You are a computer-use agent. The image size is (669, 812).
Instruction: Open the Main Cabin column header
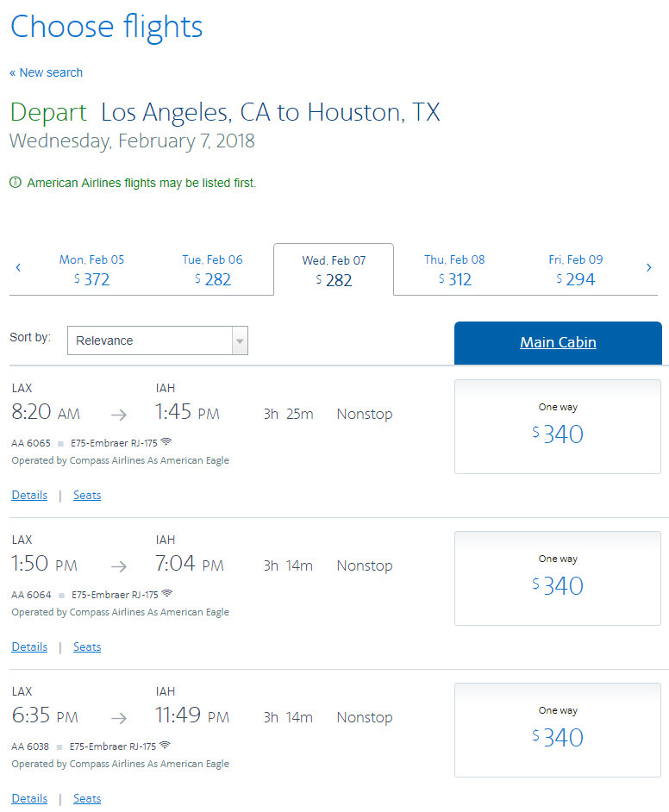tap(558, 342)
